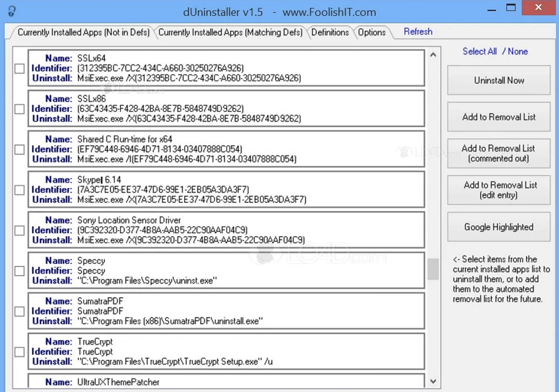Toggle the SumatraPDF checkbox
This screenshot has width=559, height=392.
tap(19, 312)
